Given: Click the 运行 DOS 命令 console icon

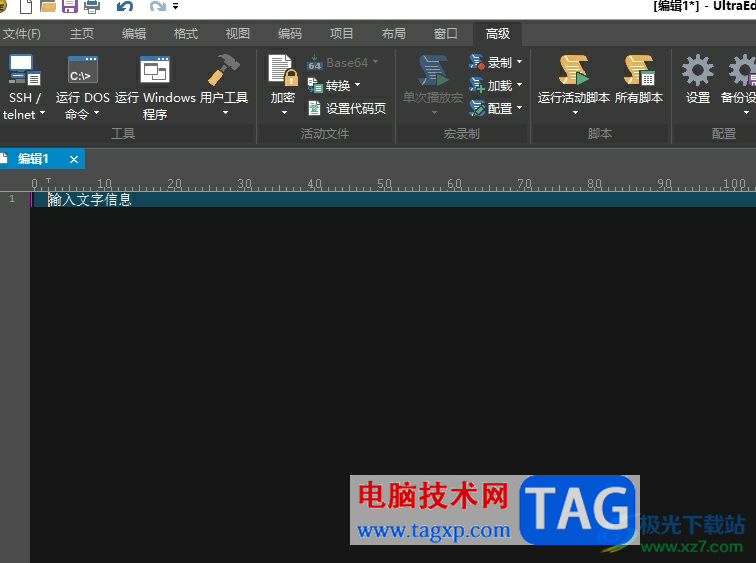Looking at the screenshot, I should tap(82, 70).
